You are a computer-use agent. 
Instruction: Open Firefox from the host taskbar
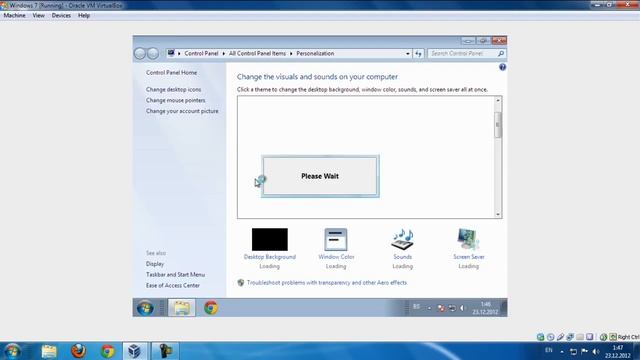click(78, 351)
